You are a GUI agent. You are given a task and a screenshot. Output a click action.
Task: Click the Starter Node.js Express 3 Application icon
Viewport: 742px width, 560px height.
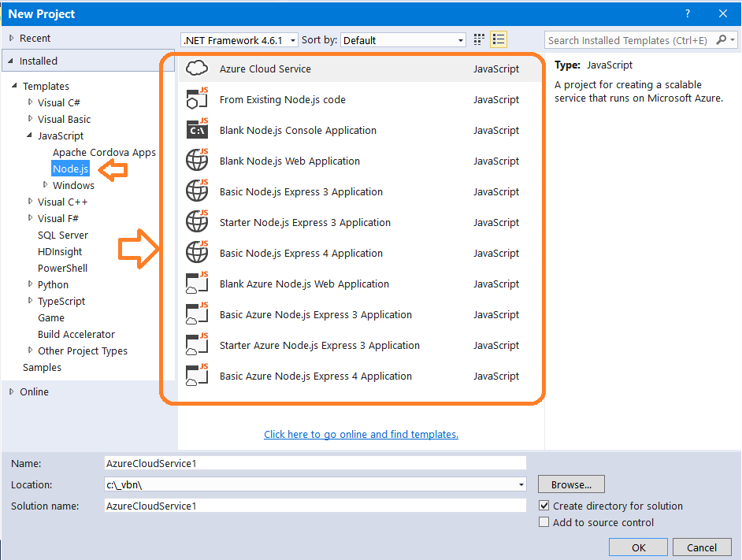tap(197, 221)
